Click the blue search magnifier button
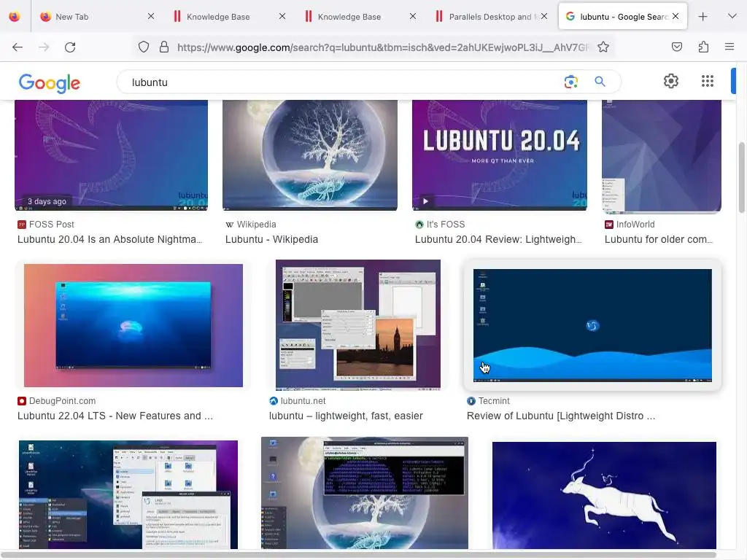747x560 pixels. pyautogui.click(x=600, y=82)
